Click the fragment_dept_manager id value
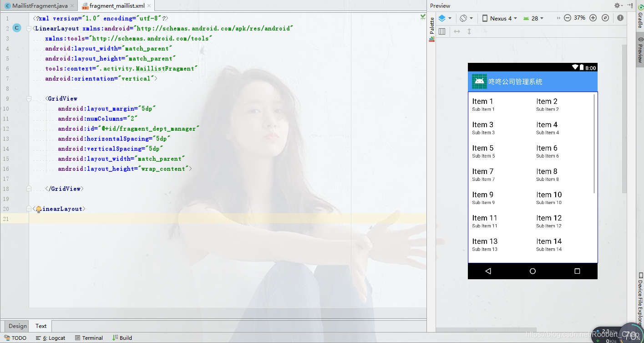 click(148, 128)
